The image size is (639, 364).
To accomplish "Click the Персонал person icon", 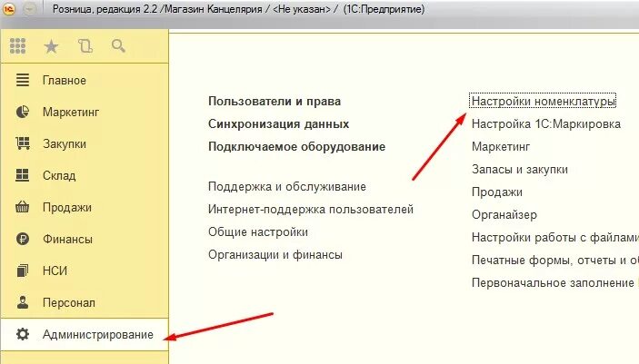I will (x=23, y=302).
